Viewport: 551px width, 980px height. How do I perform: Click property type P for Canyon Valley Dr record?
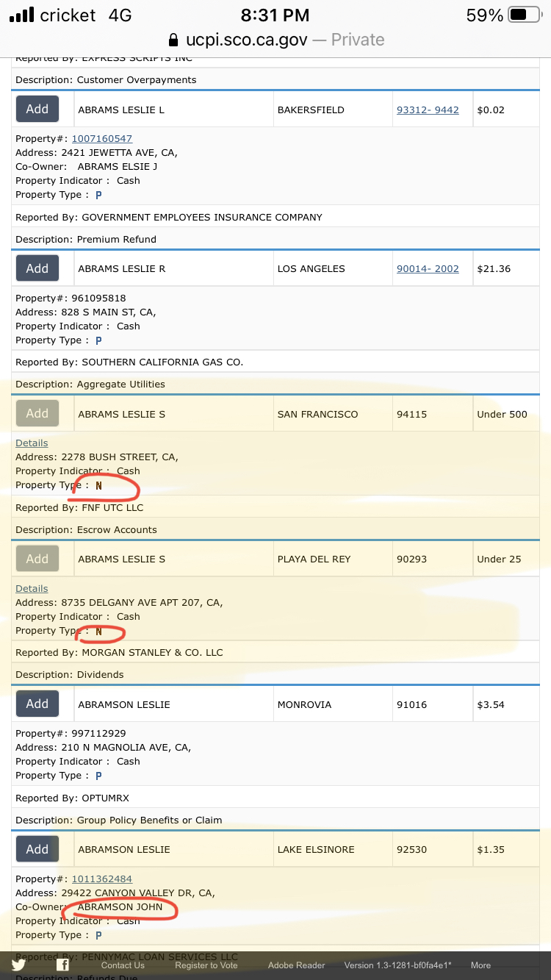[98, 935]
